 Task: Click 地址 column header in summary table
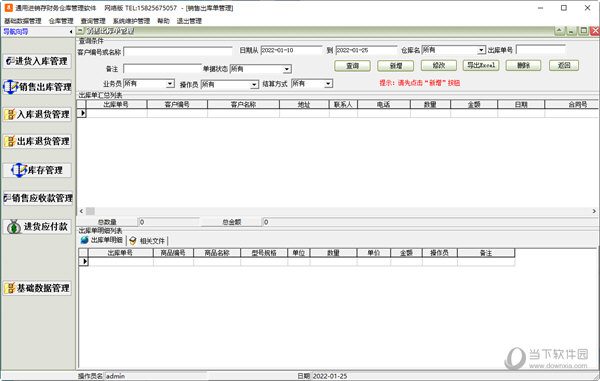click(x=304, y=104)
